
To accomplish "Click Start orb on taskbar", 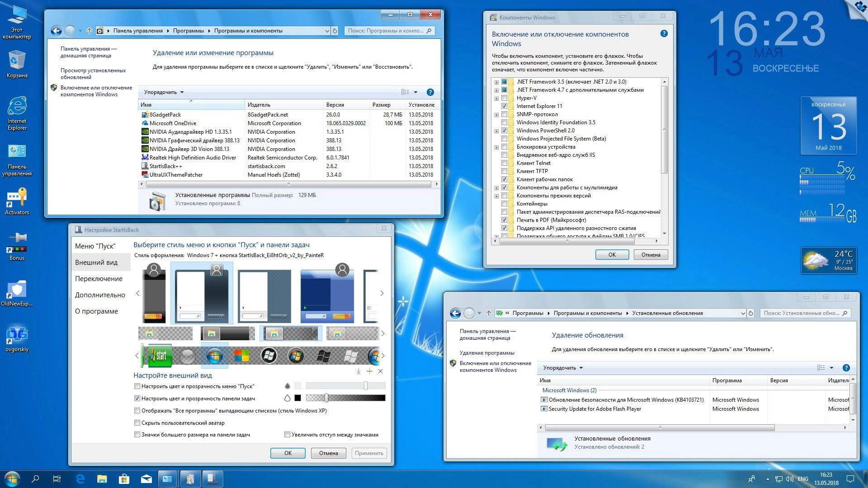I will 12,479.
